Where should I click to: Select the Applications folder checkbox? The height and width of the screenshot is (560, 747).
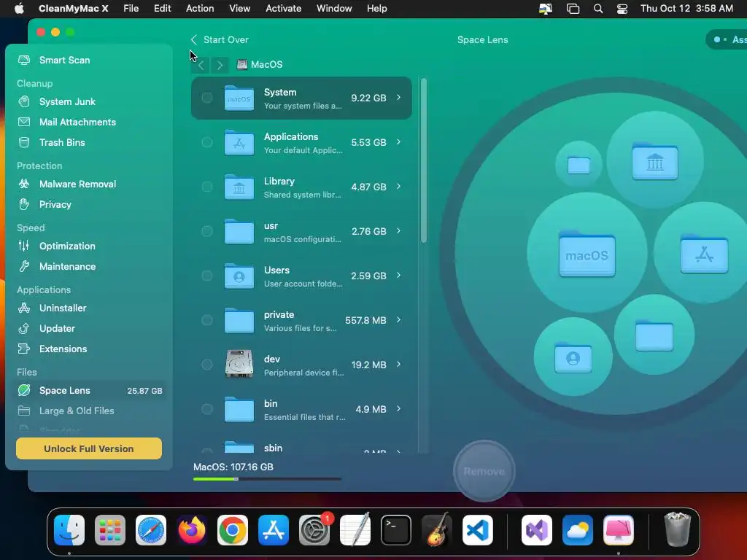(206, 142)
